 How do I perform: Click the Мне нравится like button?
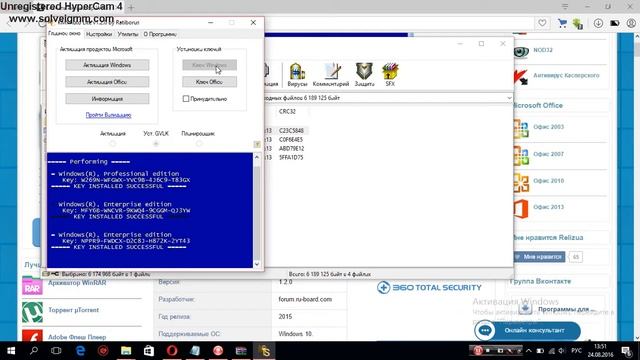click(539, 257)
